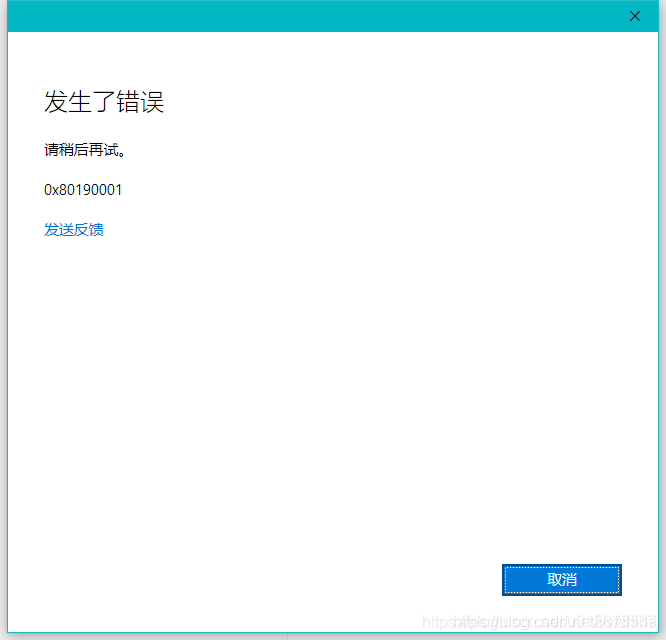Viewport: 666px width, 640px height.
Task: Close the error dialog window
Action: 635,16
